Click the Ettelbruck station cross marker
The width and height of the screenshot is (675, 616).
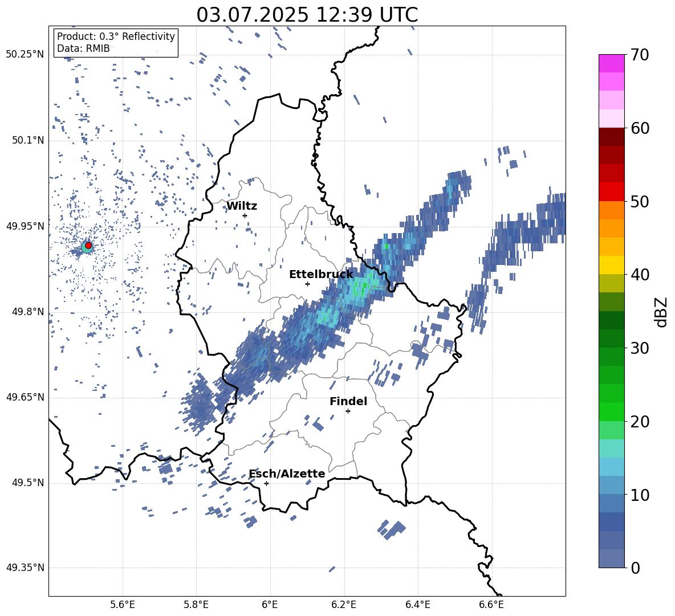click(x=307, y=284)
